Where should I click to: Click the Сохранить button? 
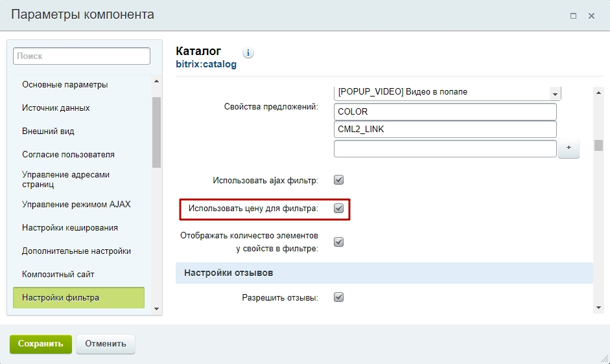(40, 344)
